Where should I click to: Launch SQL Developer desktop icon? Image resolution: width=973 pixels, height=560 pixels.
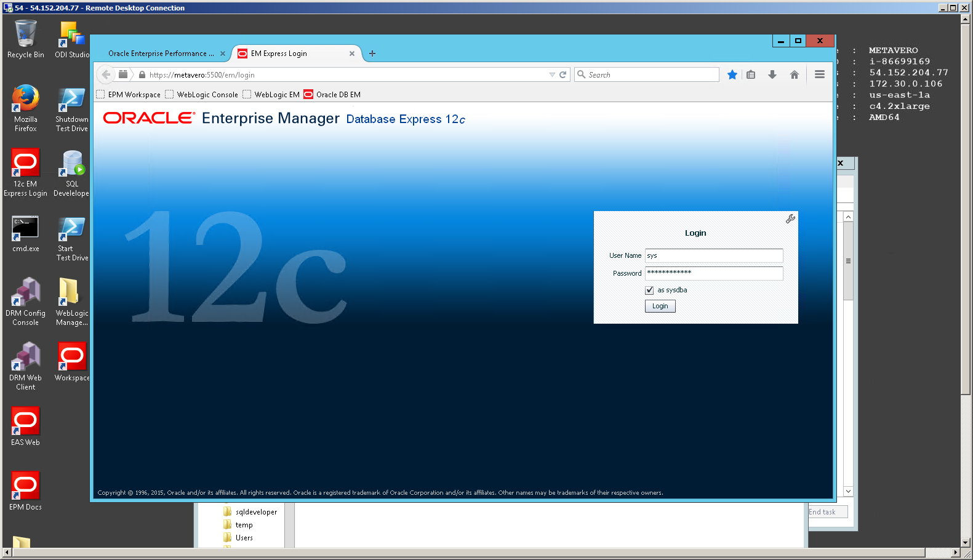(x=71, y=172)
